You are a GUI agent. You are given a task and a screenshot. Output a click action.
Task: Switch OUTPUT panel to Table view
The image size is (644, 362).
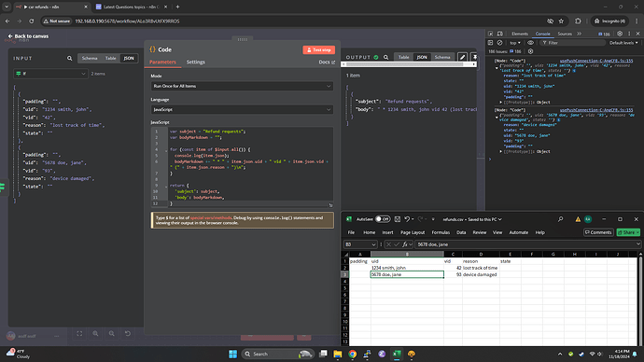(403, 58)
